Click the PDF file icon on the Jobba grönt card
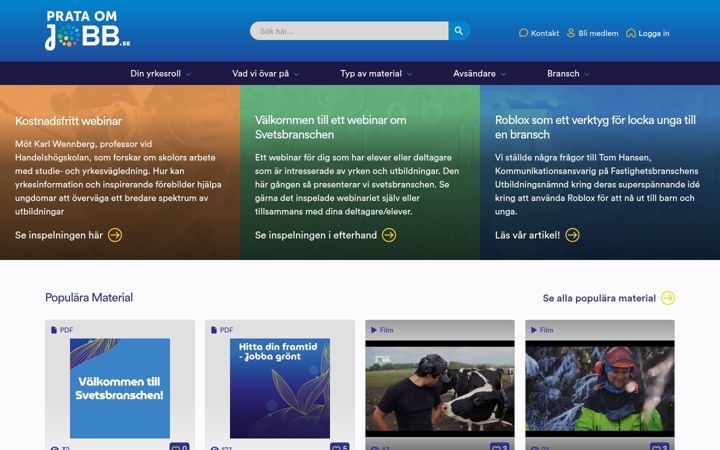The width and height of the screenshot is (720, 450). pyautogui.click(x=214, y=330)
